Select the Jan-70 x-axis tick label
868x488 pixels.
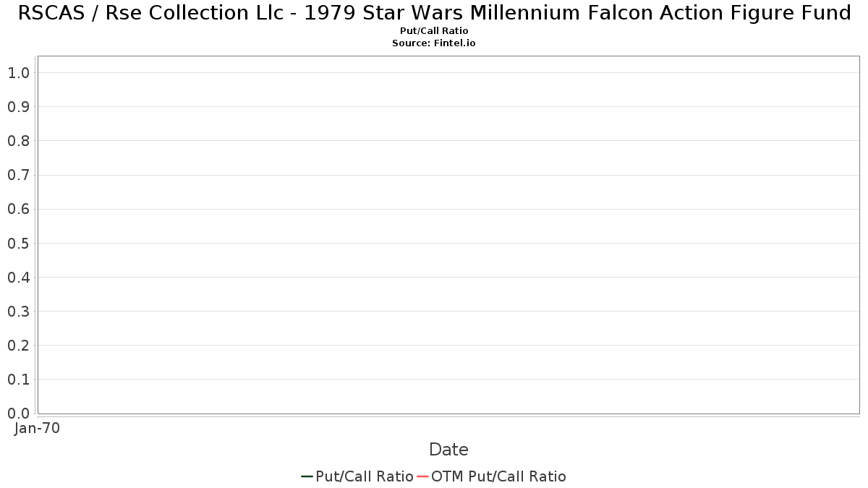[x=37, y=428]
